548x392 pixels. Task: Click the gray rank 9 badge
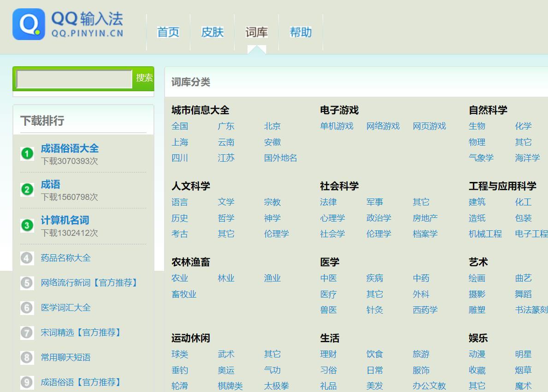point(27,382)
